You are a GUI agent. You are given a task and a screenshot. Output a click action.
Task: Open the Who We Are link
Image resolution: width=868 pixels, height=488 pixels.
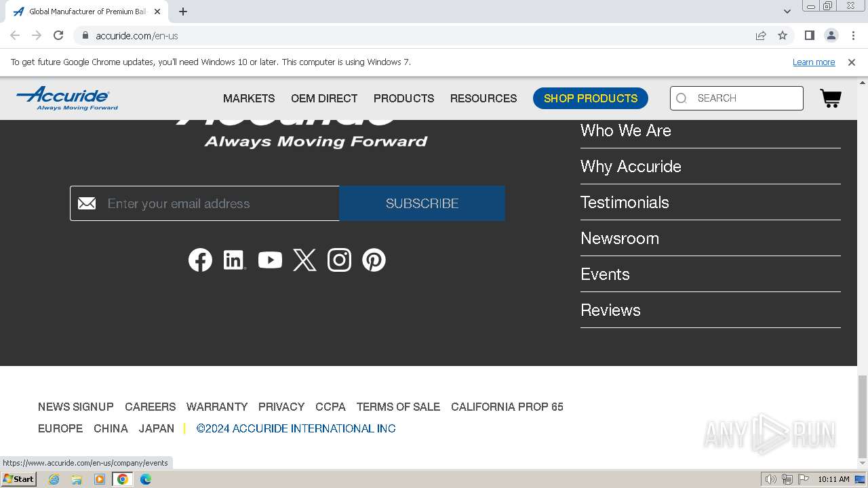coord(626,131)
